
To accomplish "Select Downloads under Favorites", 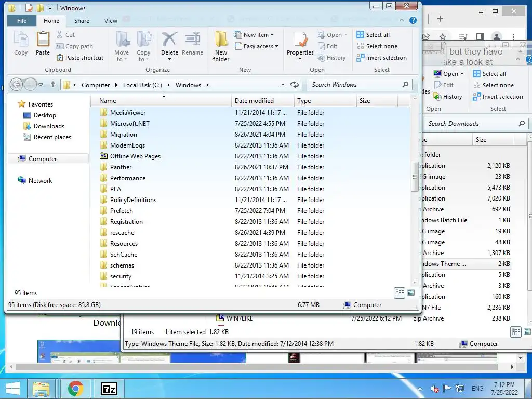I will pos(44,126).
